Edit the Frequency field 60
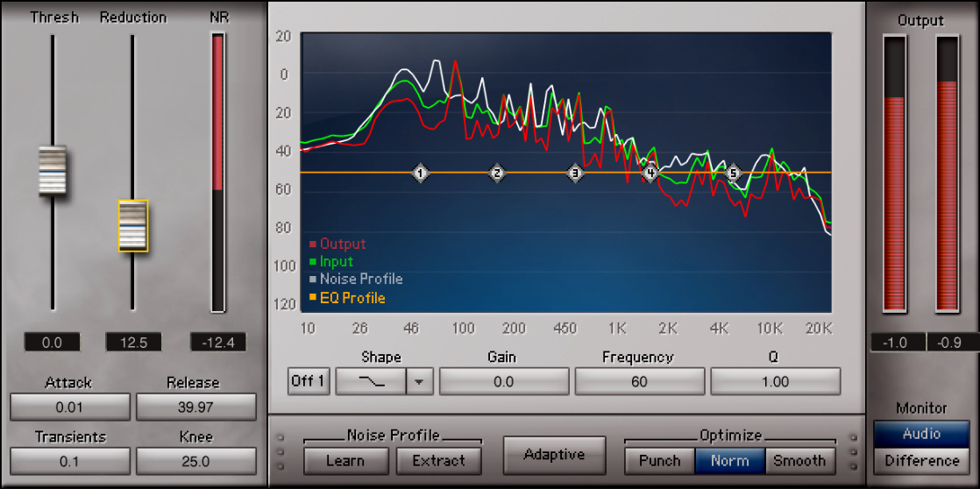980x489 pixels. tap(639, 381)
